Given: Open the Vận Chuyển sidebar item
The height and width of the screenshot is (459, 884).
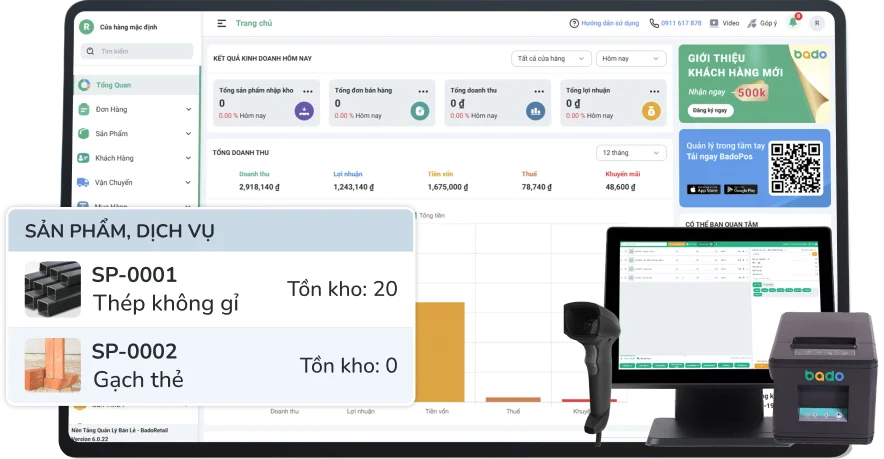Looking at the screenshot, I should point(136,182).
